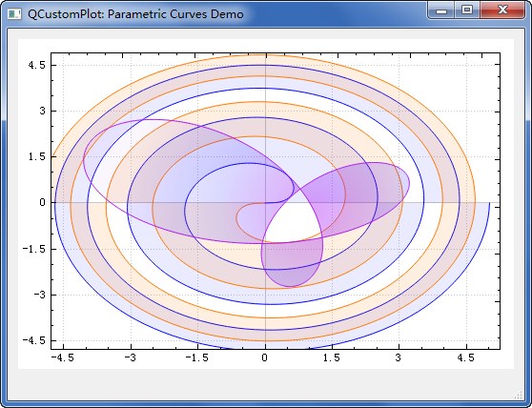Click the x-axis label -4.5

click(62, 358)
